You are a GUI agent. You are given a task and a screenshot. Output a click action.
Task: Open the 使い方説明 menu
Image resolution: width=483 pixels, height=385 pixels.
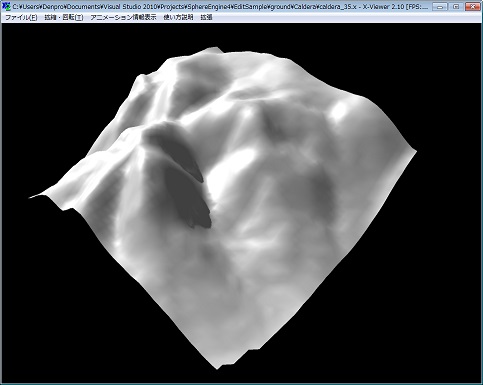tap(178, 17)
